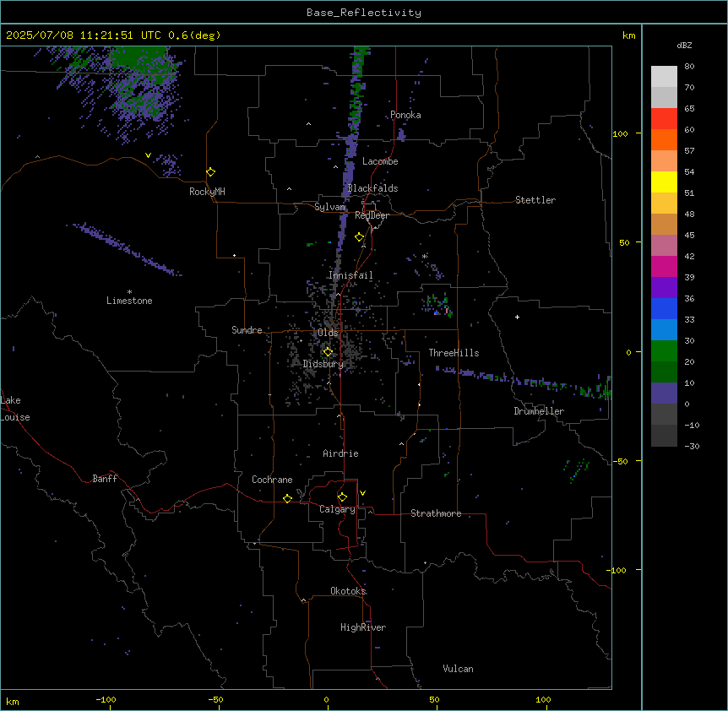728x711 pixels.
Task: Click the yellow diamond marker above RockyMH
Action: pyautogui.click(x=210, y=172)
